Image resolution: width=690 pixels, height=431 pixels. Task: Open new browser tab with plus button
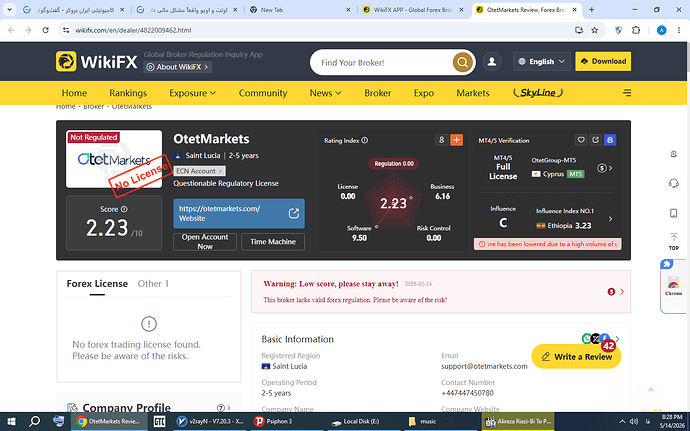tap(591, 10)
